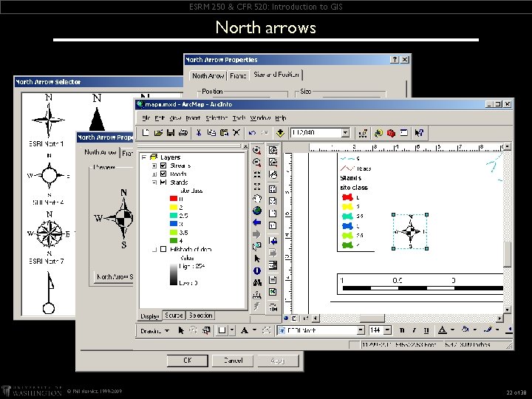Switch to the Selection tab in table of contents
Viewport: 532px width, 399px height.
click(200, 316)
